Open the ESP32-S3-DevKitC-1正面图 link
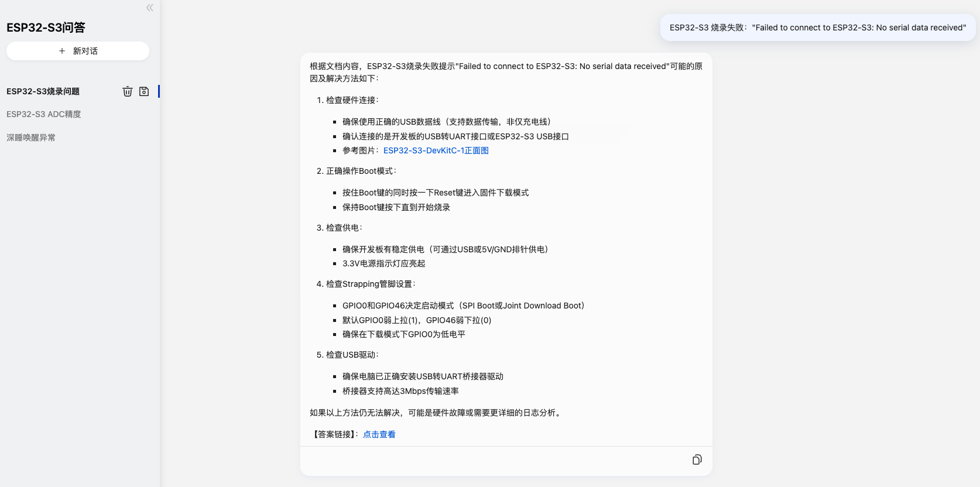This screenshot has width=980, height=487. 436,150
